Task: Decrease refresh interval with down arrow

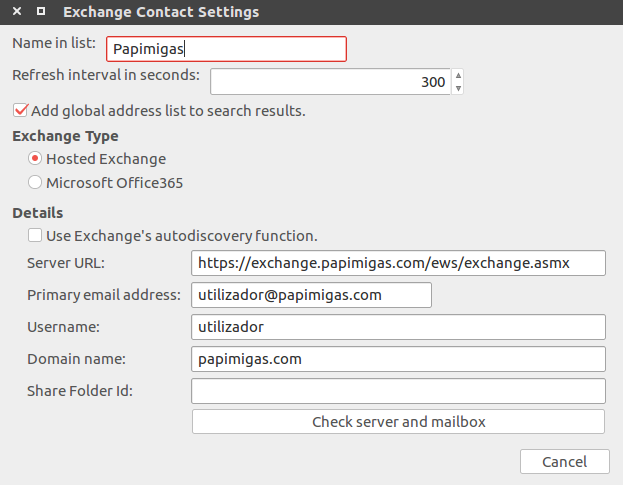Action: pos(458,89)
